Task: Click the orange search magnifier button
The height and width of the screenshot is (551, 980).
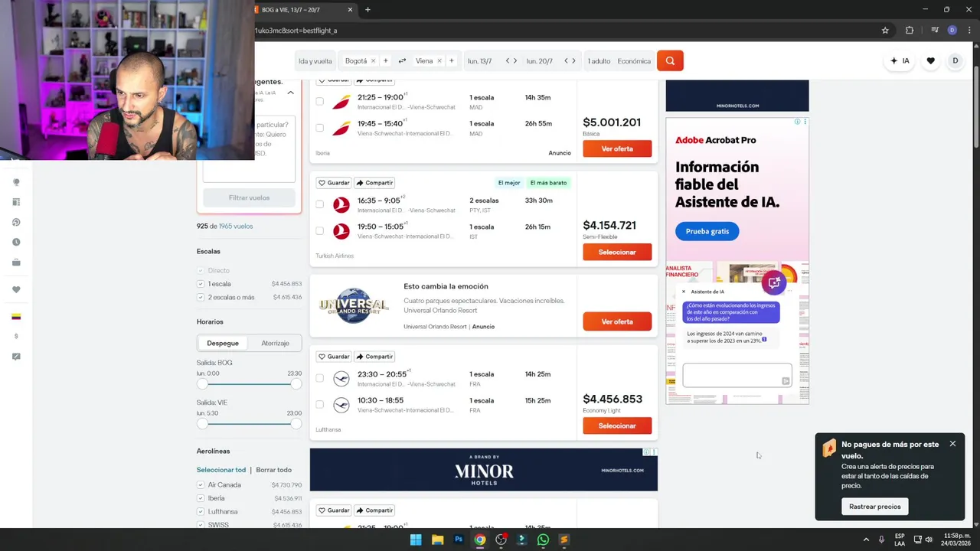Action: click(x=670, y=61)
